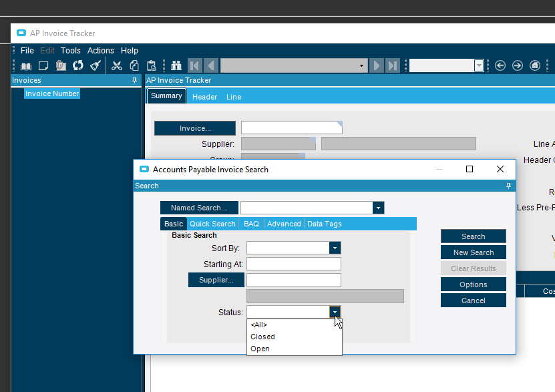Switch to the Line tab
555x392 pixels.
point(234,97)
